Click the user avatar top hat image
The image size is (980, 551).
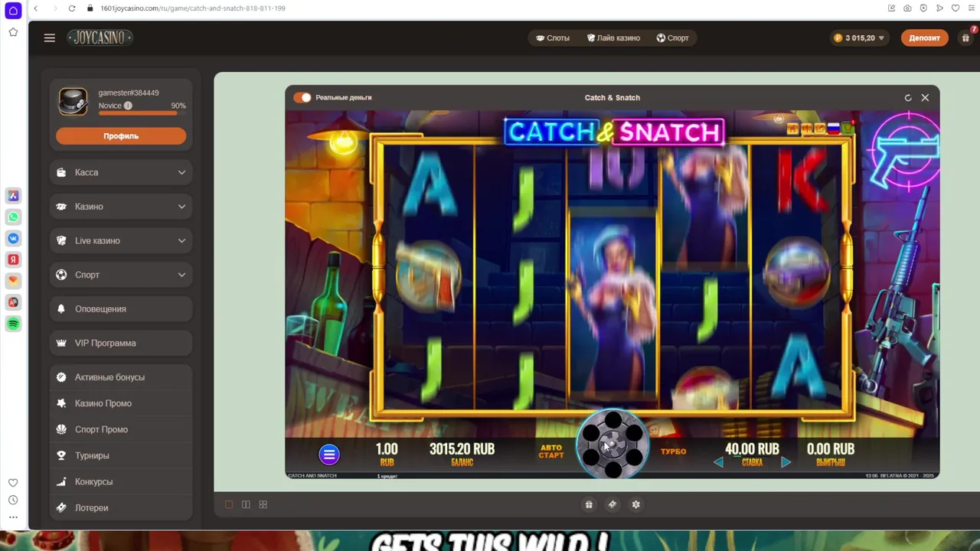point(73,100)
